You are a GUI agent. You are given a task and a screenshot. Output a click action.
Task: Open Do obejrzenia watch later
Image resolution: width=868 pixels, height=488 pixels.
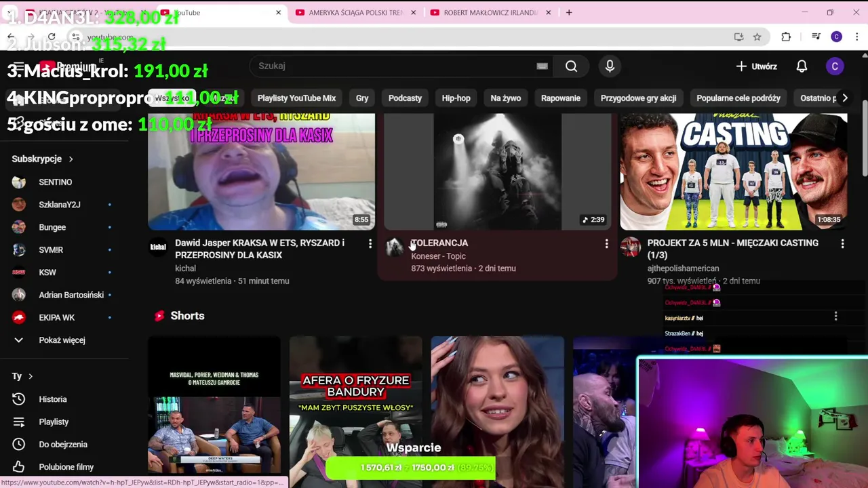[62, 444]
